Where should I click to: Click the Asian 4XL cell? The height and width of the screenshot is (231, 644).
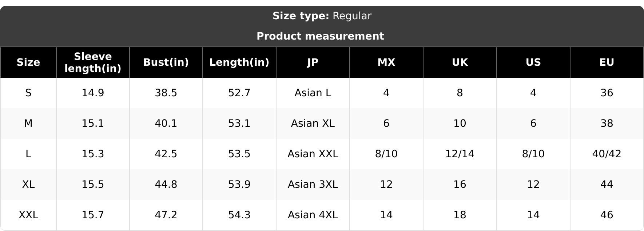point(313,215)
